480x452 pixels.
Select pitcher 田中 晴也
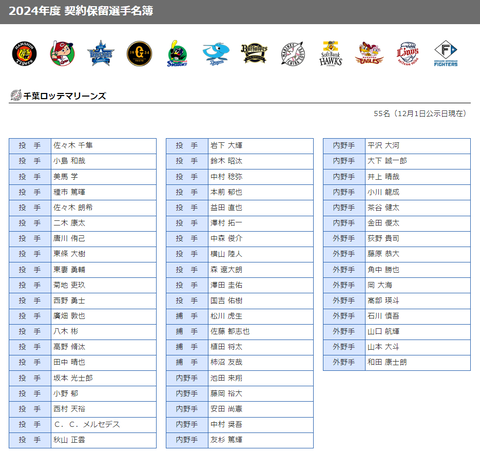(x=69, y=362)
